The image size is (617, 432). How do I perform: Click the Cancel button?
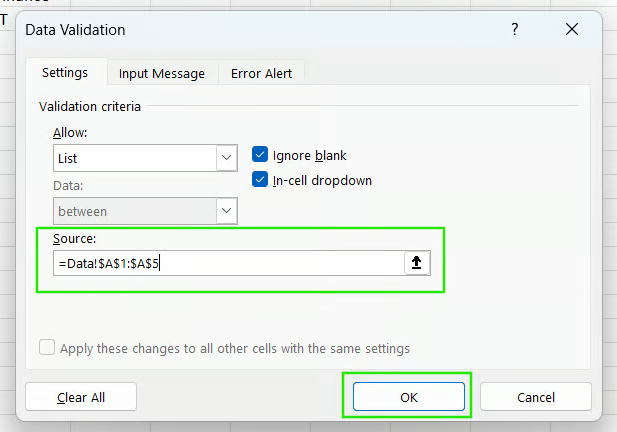[x=535, y=396]
